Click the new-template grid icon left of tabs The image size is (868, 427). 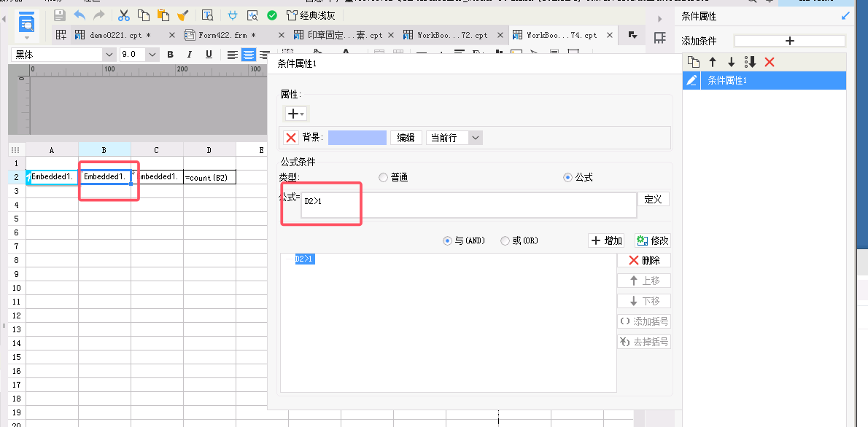click(61, 35)
